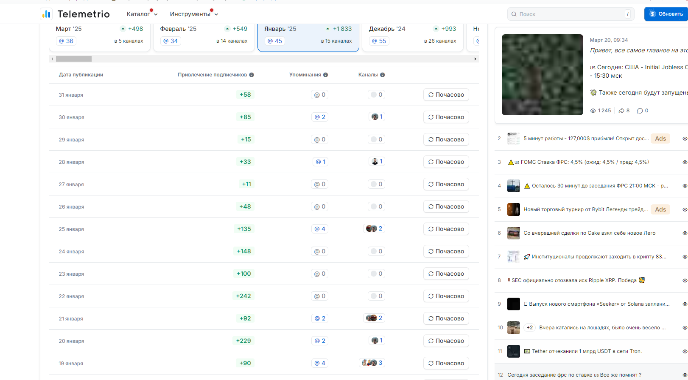Click mentions count 4 for 25 января

pos(319,229)
